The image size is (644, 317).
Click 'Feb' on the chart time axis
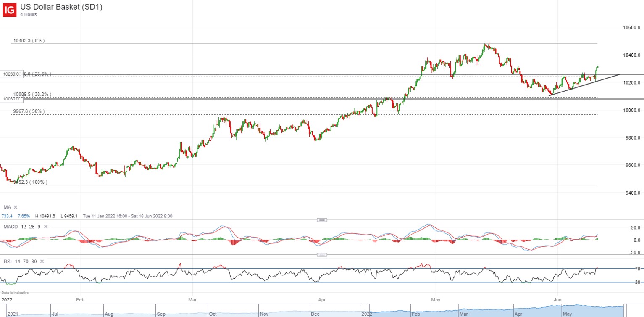[81, 300]
